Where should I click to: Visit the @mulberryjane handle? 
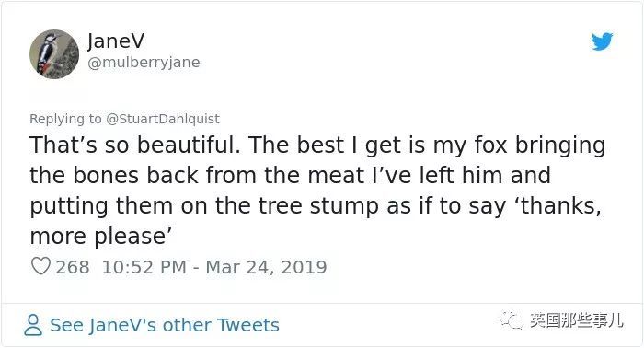[144, 63]
